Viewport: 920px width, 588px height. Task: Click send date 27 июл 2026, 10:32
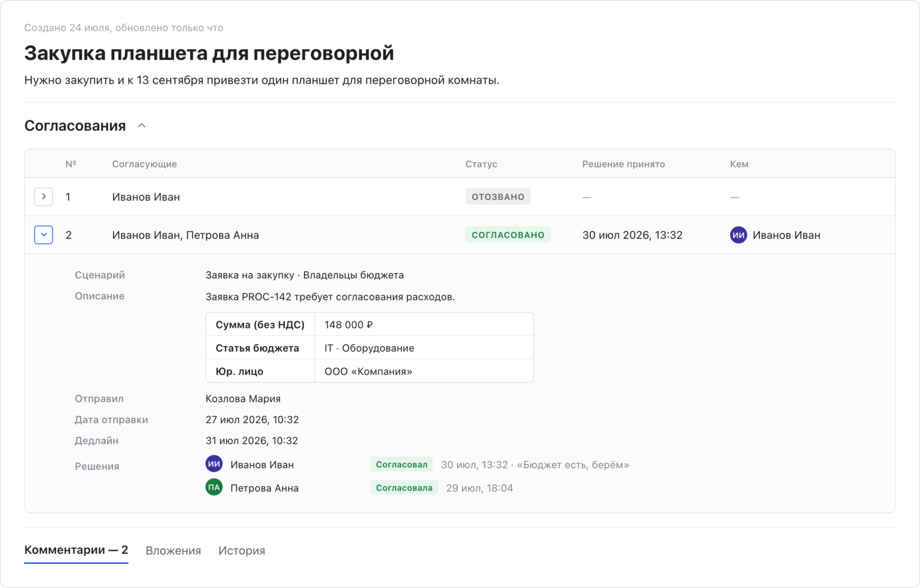click(x=252, y=420)
